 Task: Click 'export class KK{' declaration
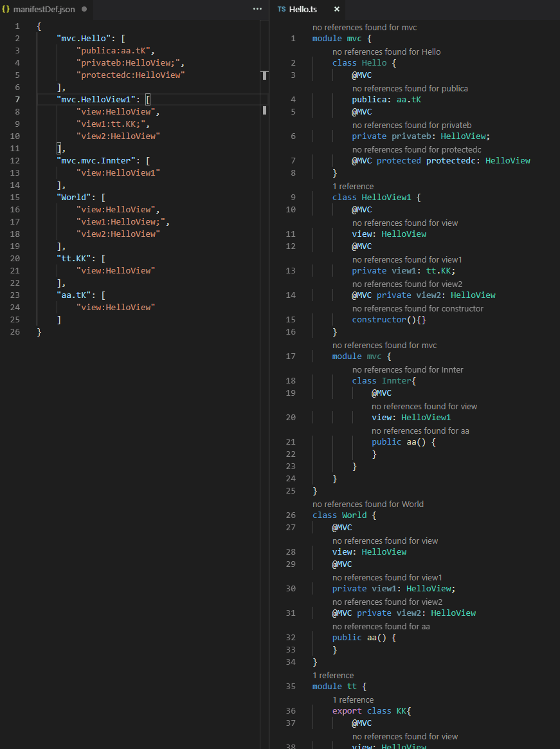pos(372,711)
